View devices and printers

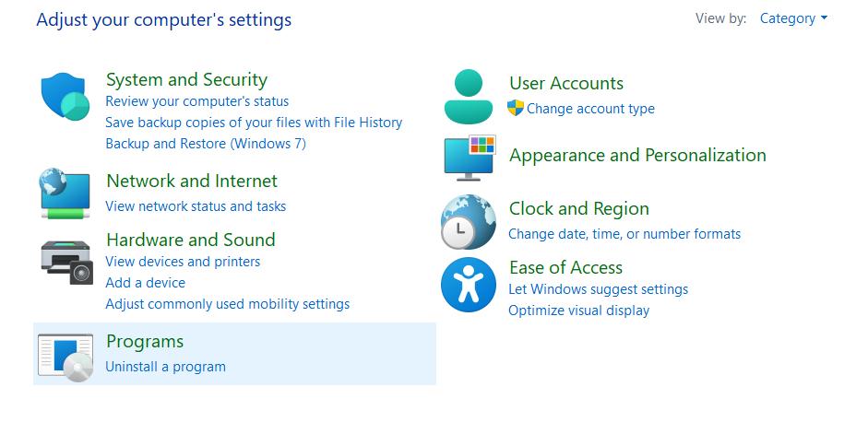[183, 261]
